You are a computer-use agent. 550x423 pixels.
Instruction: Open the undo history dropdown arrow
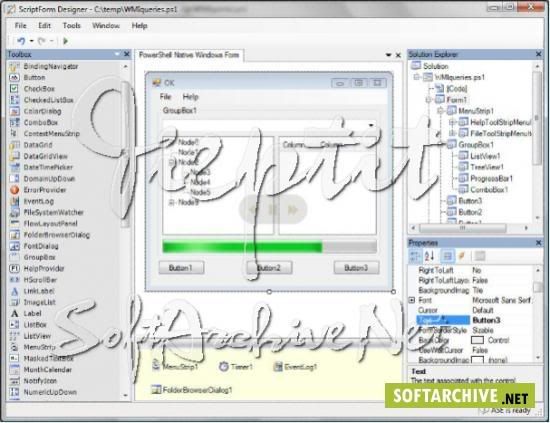[31, 41]
